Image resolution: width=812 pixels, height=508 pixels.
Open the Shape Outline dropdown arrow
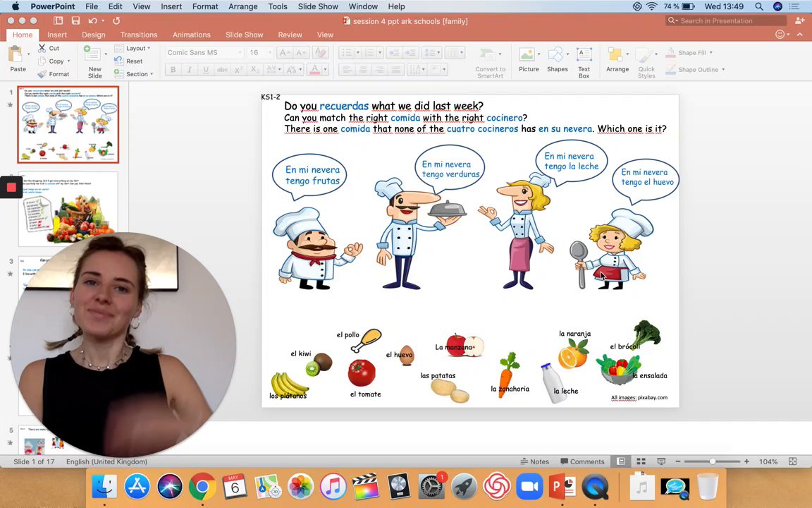point(723,69)
